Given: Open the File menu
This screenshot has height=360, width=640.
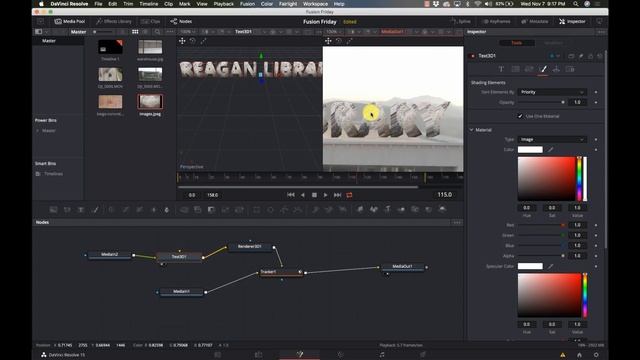Looking at the screenshot, I should 98,4.
